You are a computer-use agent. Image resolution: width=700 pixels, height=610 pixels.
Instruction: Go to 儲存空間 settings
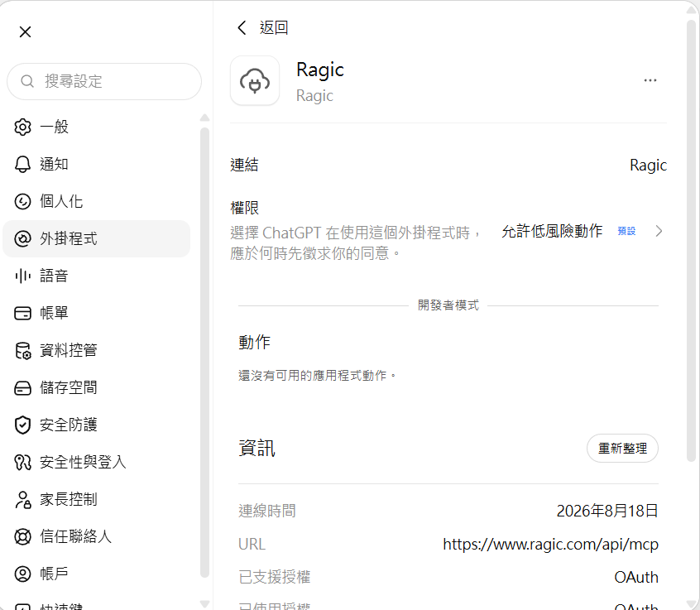tap(97, 387)
